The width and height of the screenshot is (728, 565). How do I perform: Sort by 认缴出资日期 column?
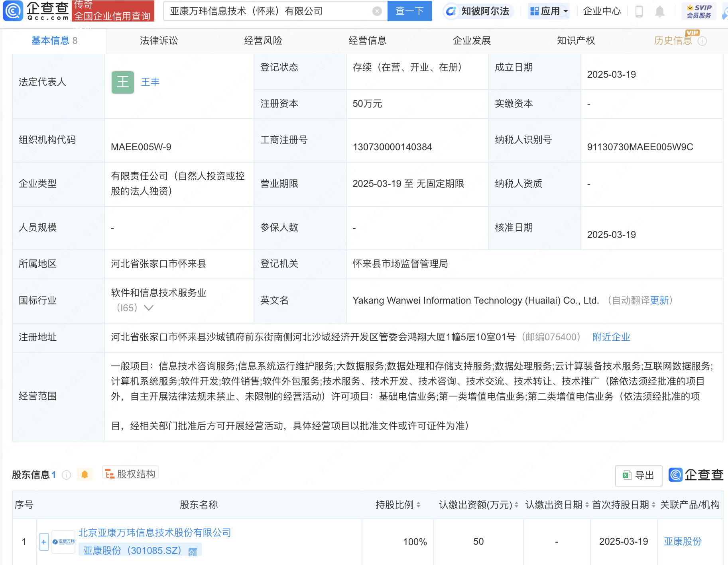click(x=587, y=505)
